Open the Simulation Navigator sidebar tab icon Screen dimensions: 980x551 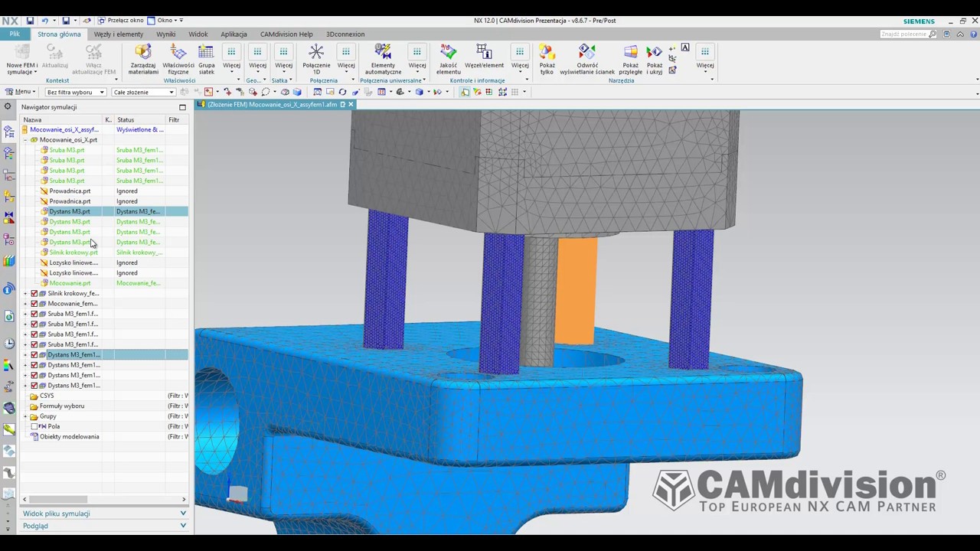click(x=9, y=132)
